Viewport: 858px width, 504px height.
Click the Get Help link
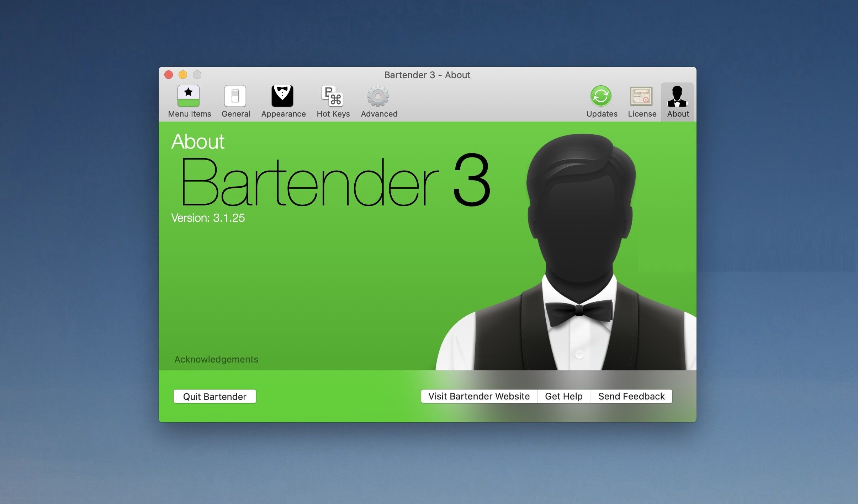[x=564, y=396]
